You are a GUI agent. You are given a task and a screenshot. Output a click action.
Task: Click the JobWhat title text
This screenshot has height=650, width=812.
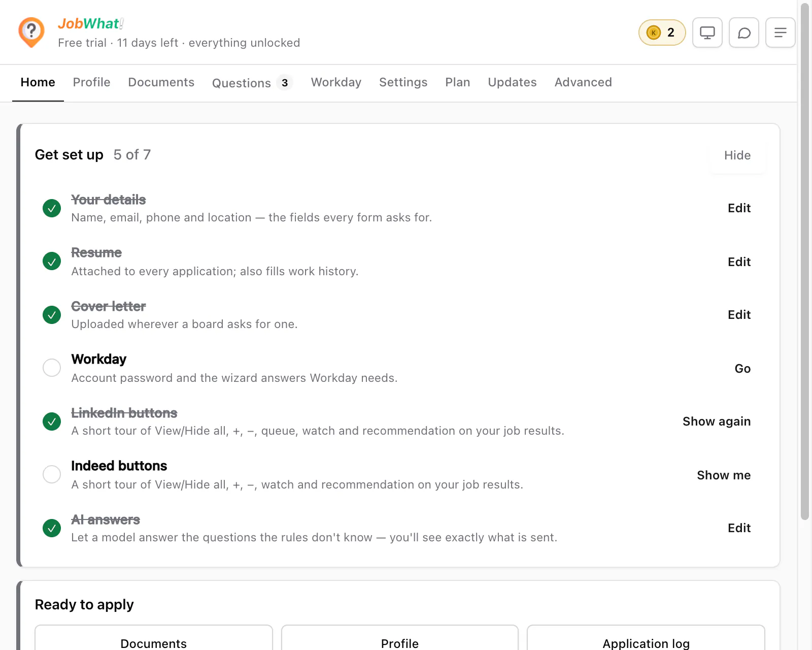(90, 24)
